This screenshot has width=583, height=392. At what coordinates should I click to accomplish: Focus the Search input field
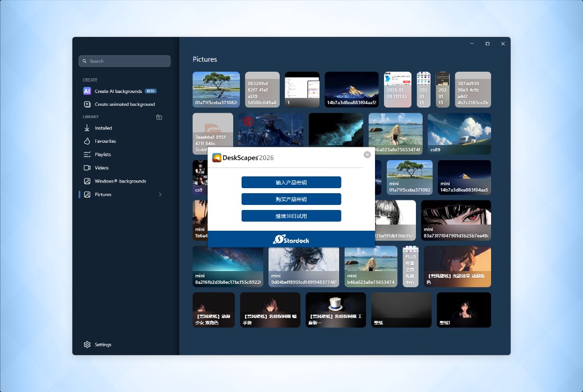[x=124, y=61]
